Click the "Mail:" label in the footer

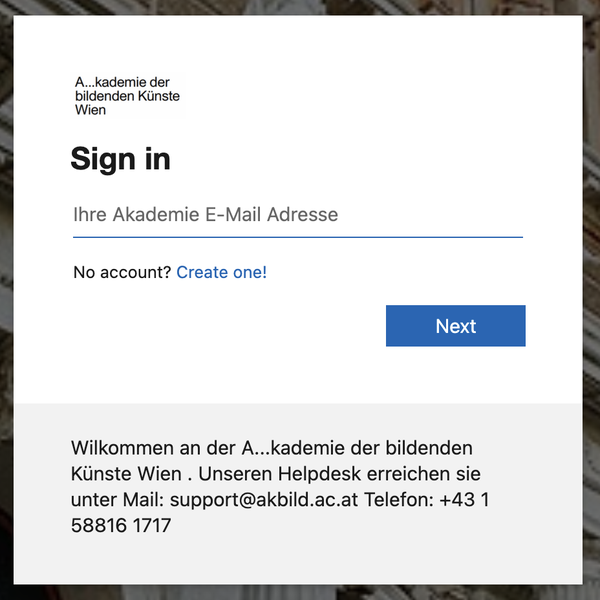point(143,499)
